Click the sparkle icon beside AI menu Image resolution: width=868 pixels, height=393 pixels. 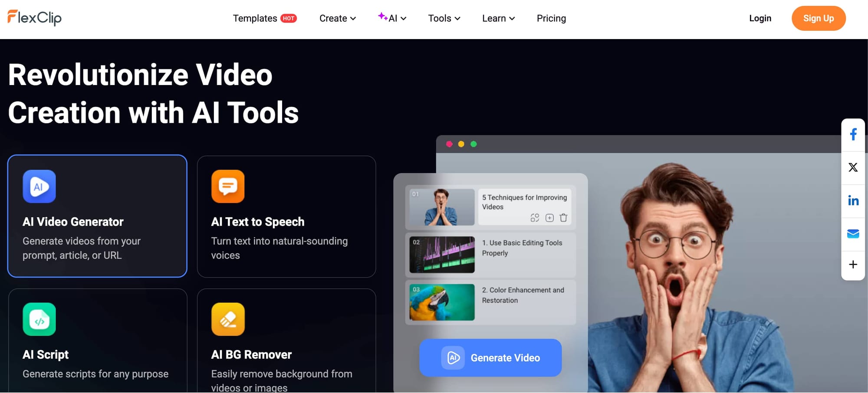point(382,16)
